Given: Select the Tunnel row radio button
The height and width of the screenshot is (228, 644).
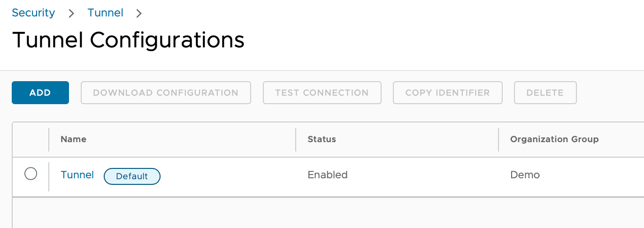Looking at the screenshot, I should point(31,175).
